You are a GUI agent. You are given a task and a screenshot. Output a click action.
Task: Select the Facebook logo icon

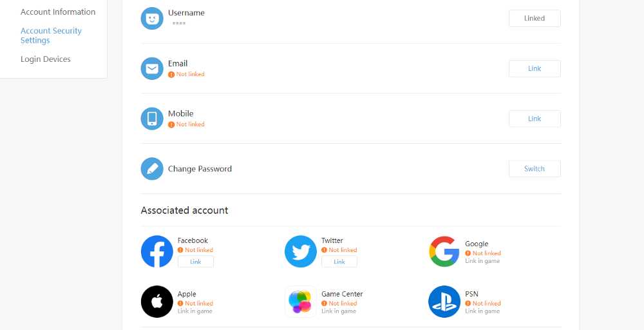click(157, 251)
